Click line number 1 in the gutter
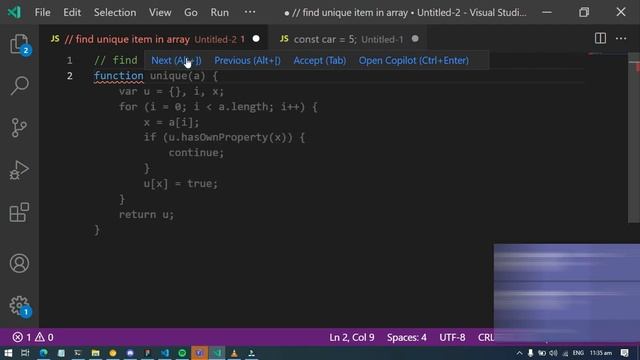The height and width of the screenshot is (360, 640). (69, 60)
